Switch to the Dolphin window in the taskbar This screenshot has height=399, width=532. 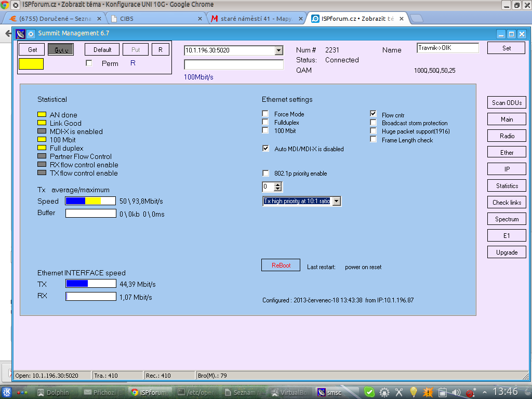(53, 393)
